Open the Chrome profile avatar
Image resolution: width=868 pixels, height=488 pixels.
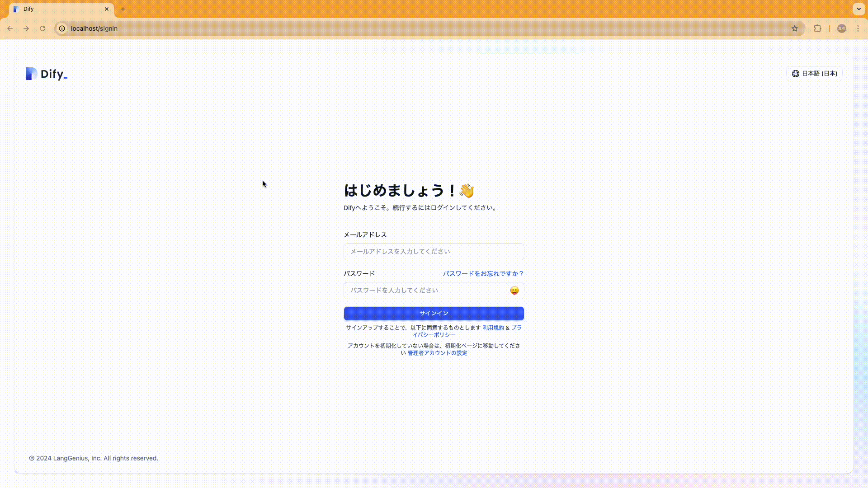[x=842, y=28]
